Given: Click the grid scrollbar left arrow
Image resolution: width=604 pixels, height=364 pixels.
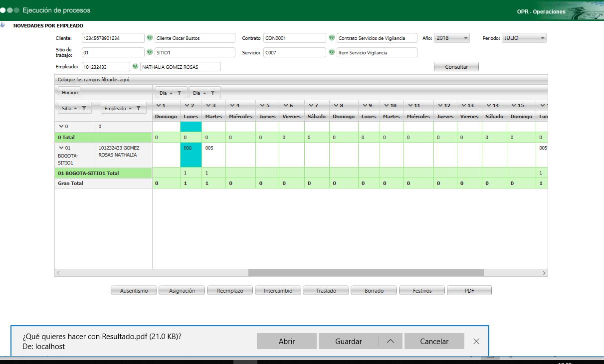Looking at the screenshot, I should pos(59,273).
